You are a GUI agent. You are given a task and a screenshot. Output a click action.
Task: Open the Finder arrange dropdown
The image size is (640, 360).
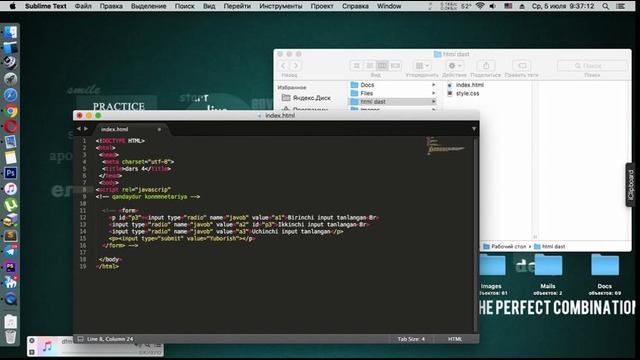click(422, 65)
